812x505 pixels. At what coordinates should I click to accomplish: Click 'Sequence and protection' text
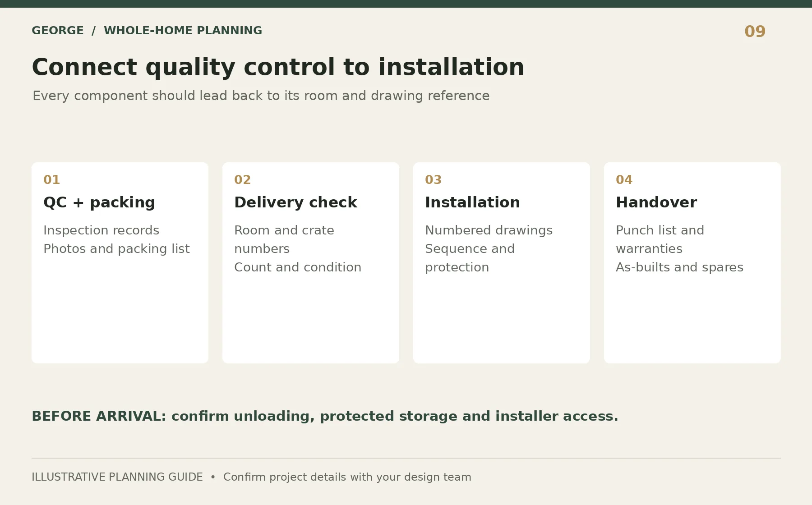[x=470, y=258]
